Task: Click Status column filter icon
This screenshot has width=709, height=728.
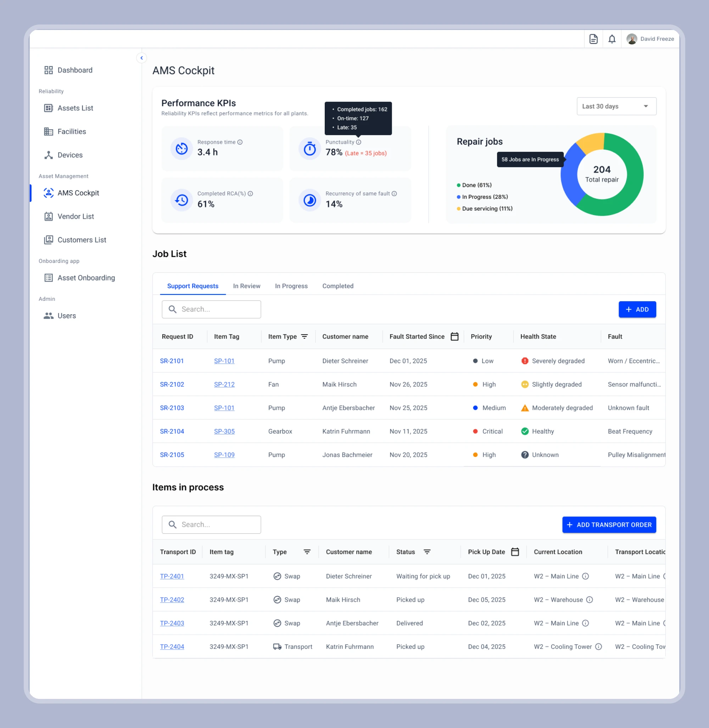Action: tap(427, 552)
